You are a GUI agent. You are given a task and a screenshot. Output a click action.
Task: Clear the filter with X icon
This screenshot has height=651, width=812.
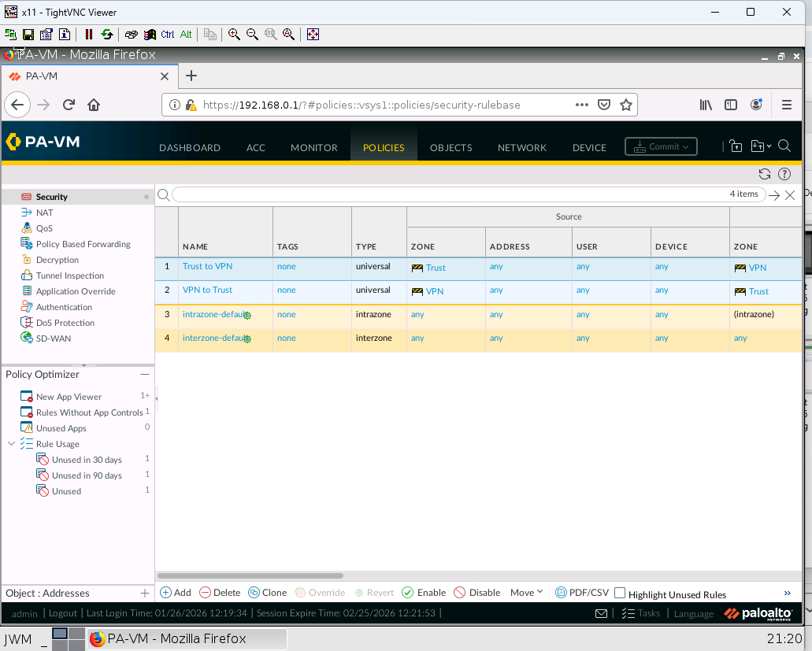click(790, 194)
